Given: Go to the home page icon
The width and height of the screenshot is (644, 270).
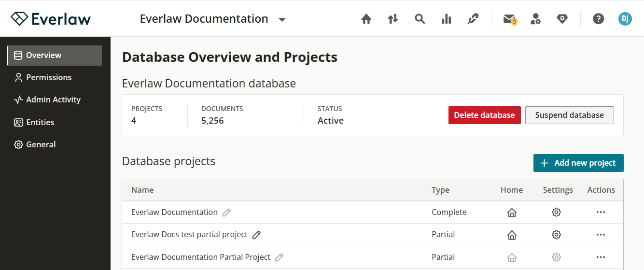Looking at the screenshot, I should (x=366, y=19).
